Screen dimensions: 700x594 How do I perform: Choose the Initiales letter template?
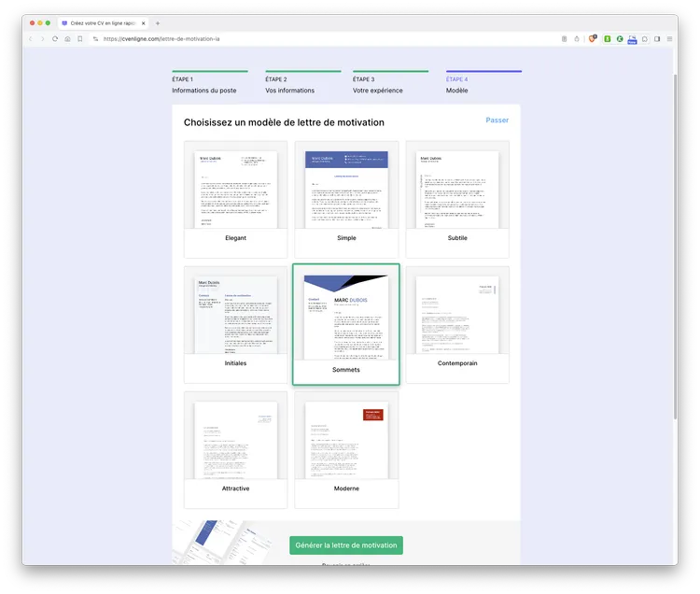tap(236, 325)
